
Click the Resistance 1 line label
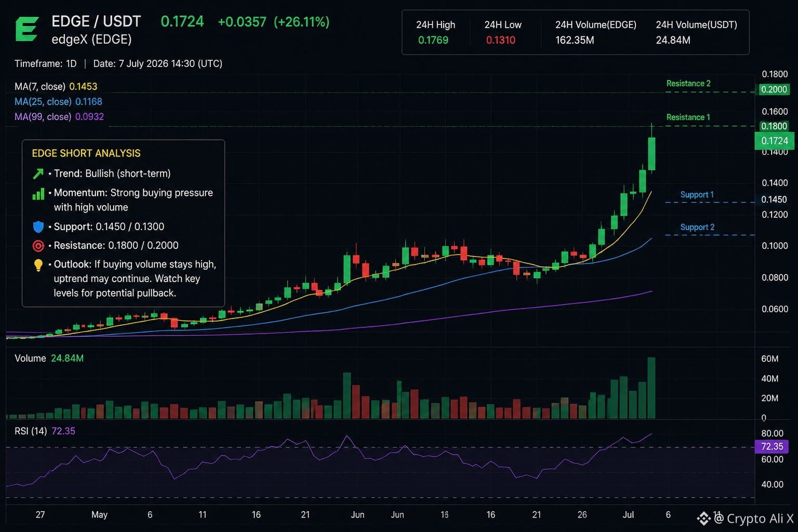click(x=688, y=117)
